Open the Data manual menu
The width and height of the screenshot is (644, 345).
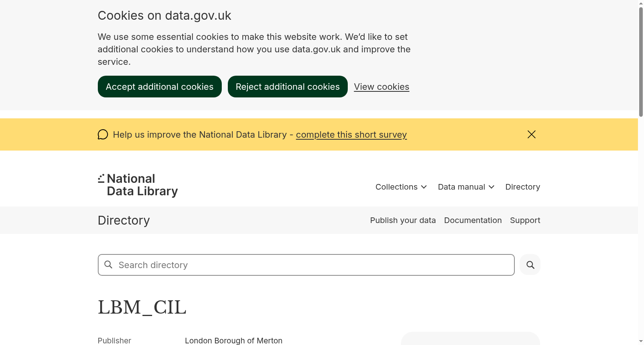[466, 187]
